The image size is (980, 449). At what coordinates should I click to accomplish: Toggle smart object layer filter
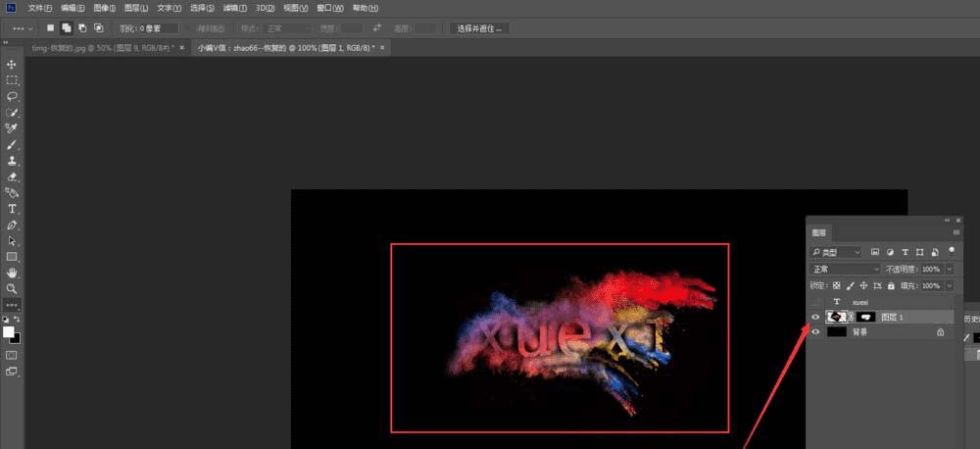point(935,252)
